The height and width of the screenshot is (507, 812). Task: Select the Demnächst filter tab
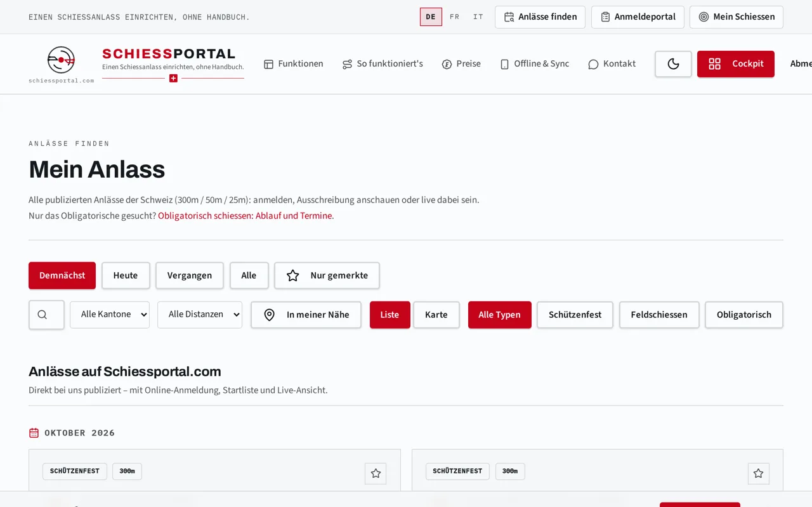(x=62, y=275)
